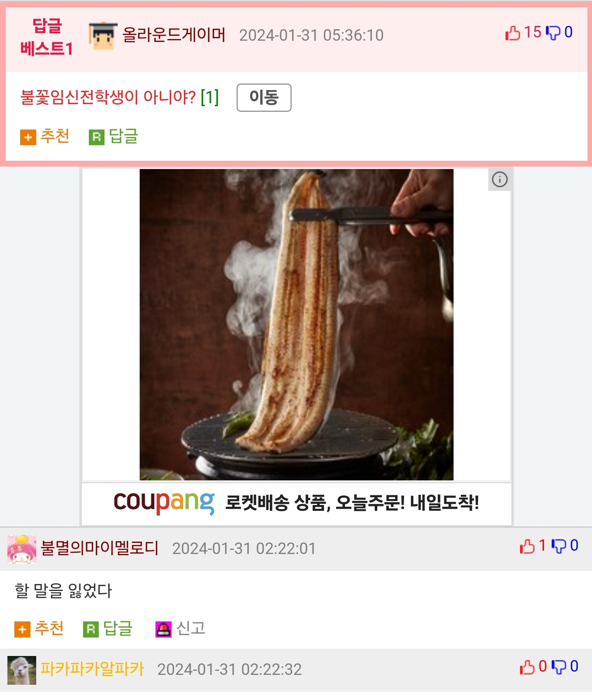The image size is (592, 700).
Task: Click 불멸의마이멜로디 My Melody avatar
Action: coord(22,549)
